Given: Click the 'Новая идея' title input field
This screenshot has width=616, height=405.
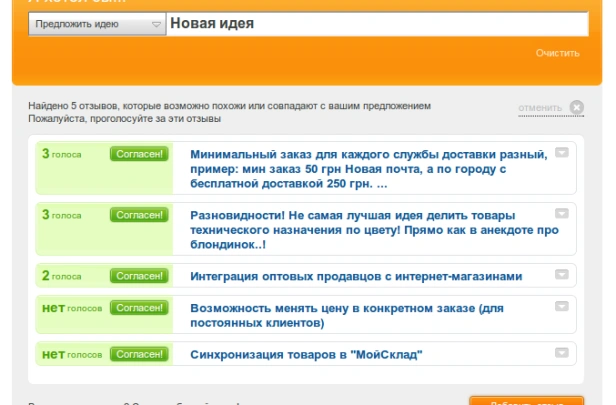Looking at the screenshot, I should coord(377,24).
